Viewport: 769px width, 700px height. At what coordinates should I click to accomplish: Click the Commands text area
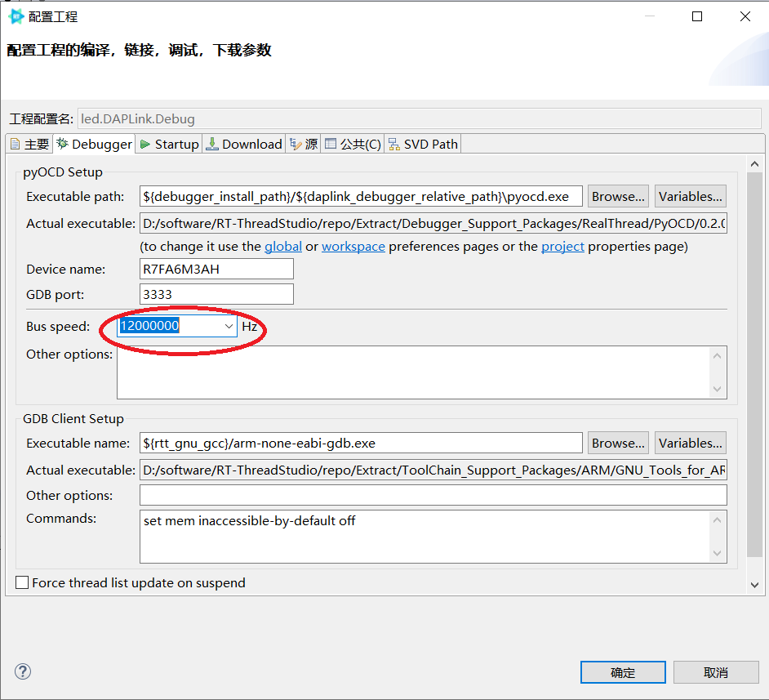coord(425,537)
